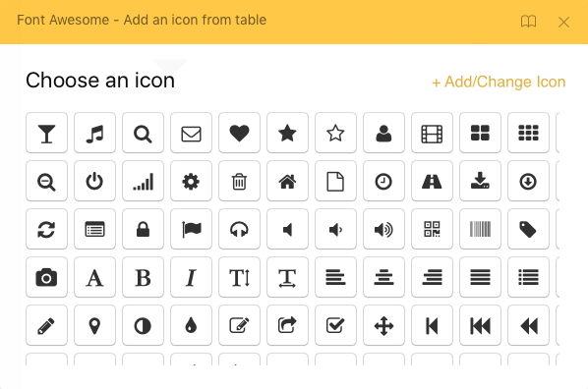Screen dimensions: 588x389
Task: Select the cocktail glass icon
Action: pos(46,133)
